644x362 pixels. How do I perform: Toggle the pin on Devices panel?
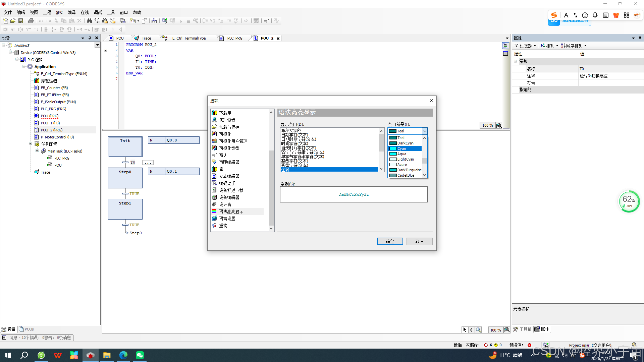click(x=90, y=38)
